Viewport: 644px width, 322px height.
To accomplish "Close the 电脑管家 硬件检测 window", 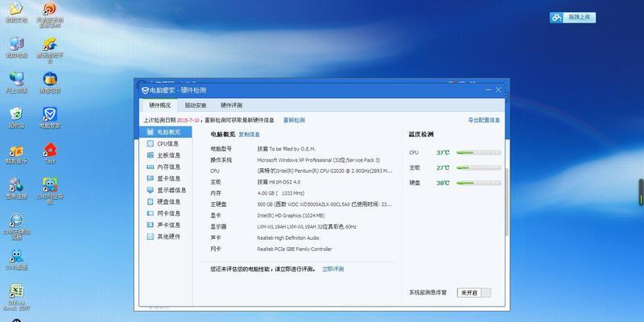I will tap(498, 89).
